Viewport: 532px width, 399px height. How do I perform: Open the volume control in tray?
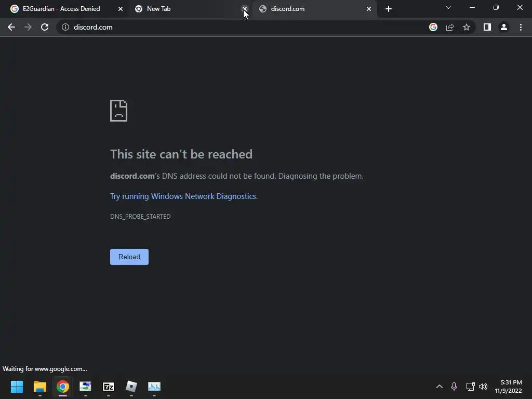click(483, 387)
